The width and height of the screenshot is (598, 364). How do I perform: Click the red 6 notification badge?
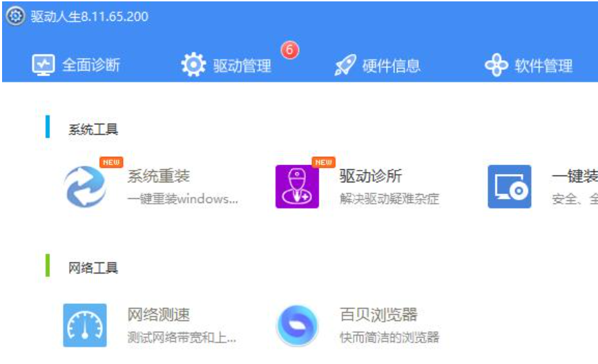click(290, 50)
